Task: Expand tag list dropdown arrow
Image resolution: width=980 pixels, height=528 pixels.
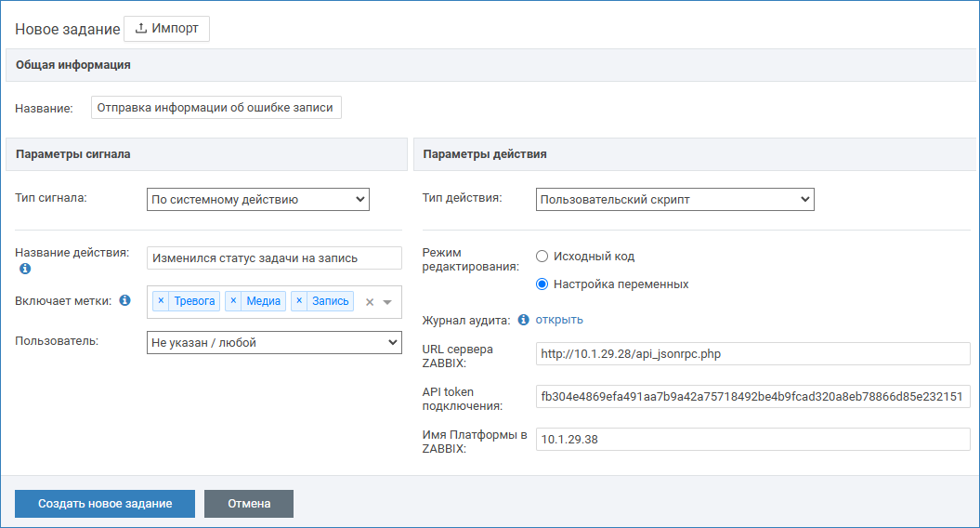Action: (388, 302)
